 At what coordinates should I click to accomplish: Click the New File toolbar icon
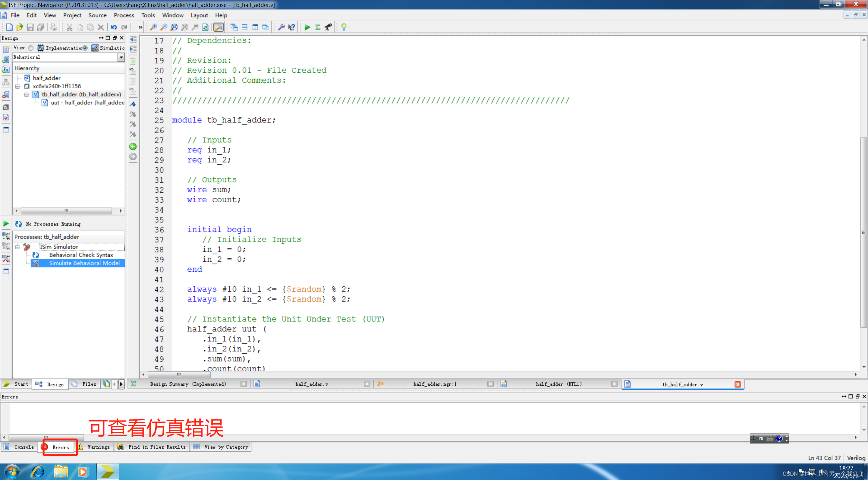tap(9, 27)
